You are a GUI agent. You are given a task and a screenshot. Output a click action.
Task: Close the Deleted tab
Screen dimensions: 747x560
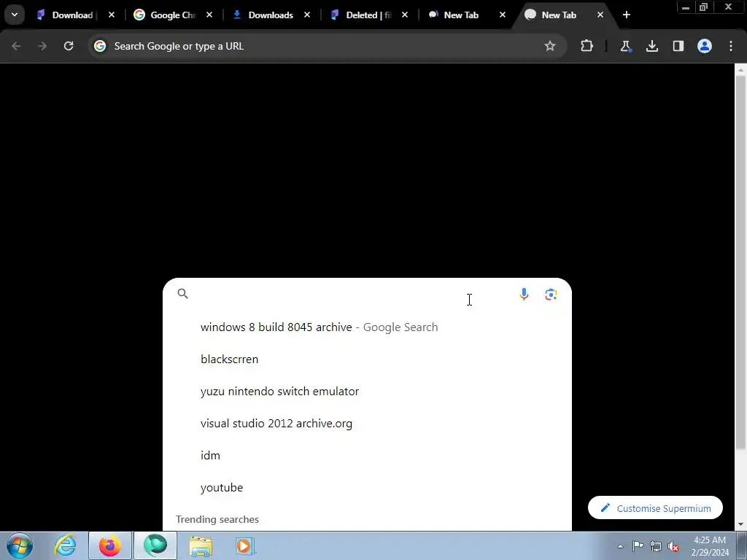point(404,15)
